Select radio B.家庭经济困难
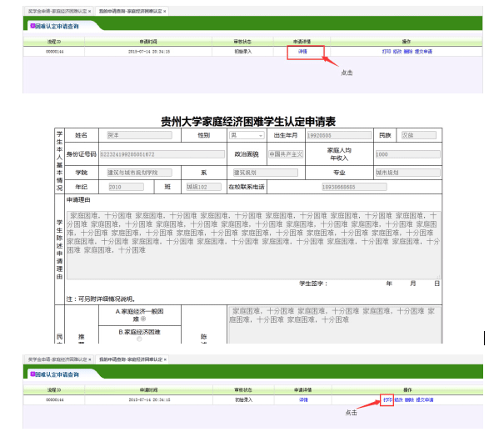Viewport: 504px width, 432px height. (x=139, y=339)
